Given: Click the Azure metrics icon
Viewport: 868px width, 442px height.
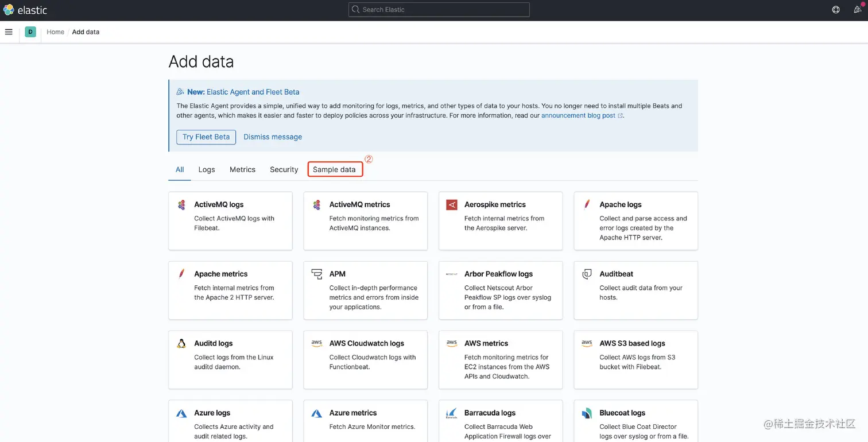Looking at the screenshot, I should 317,413.
